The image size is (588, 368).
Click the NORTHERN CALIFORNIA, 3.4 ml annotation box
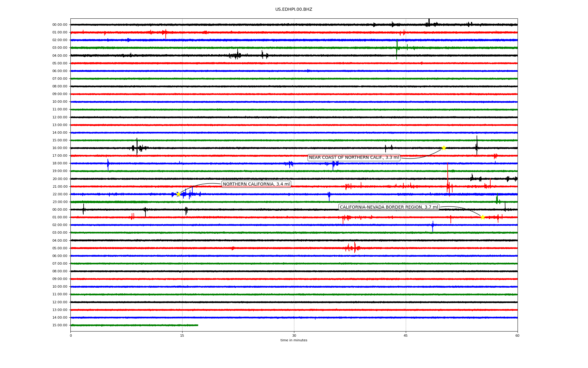(x=256, y=184)
